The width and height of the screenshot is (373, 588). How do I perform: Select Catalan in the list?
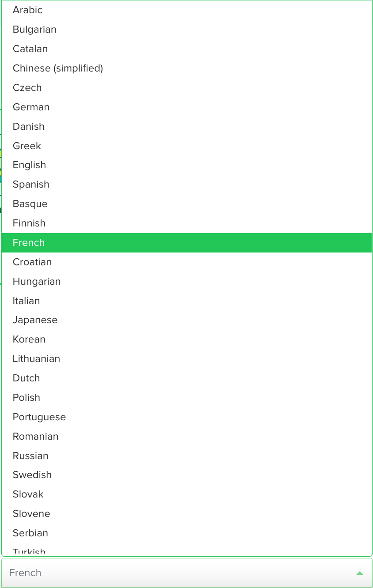pyautogui.click(x=186, y=49)
